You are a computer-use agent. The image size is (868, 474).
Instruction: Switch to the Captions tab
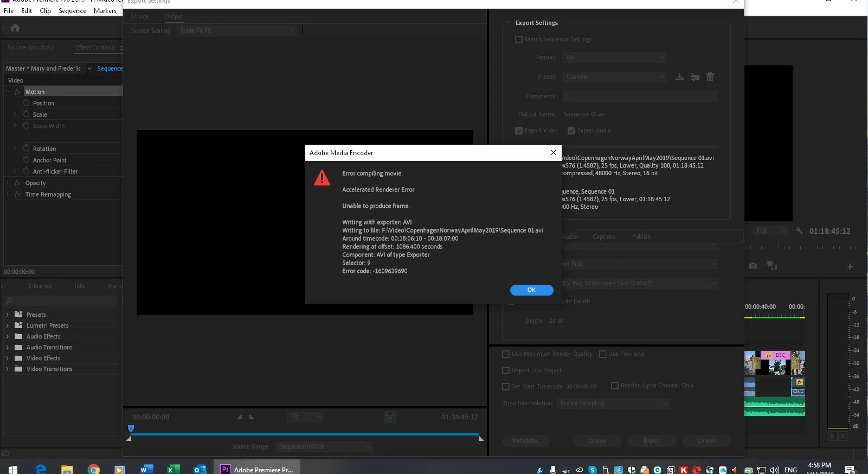(x=604, y=236)
